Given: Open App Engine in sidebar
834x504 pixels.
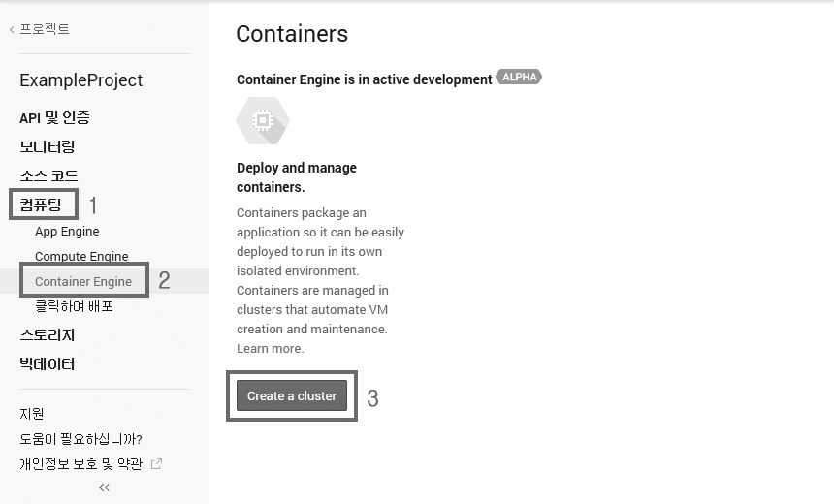Looking at the screenshot, I should click(67, 232).
